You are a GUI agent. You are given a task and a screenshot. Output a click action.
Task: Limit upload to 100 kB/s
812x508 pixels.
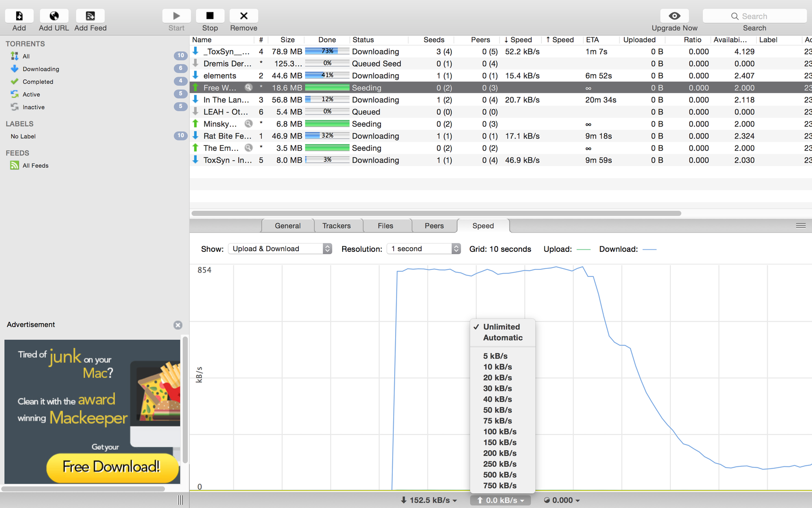tap(503, 431)
